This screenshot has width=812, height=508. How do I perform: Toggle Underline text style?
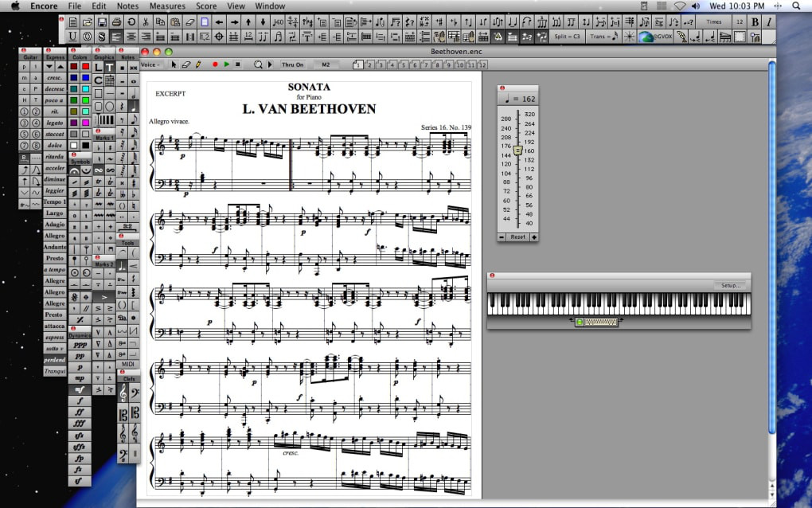[x=73, y=37]
